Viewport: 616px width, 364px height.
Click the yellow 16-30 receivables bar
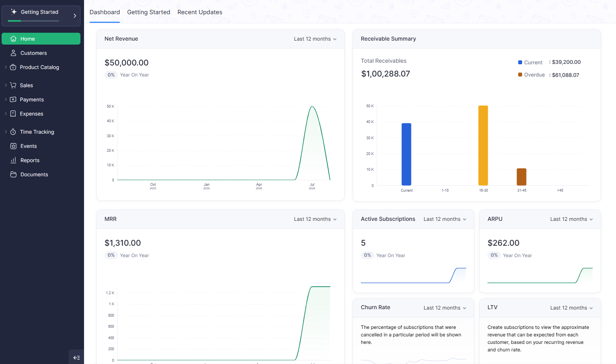[x=483, y=146]
